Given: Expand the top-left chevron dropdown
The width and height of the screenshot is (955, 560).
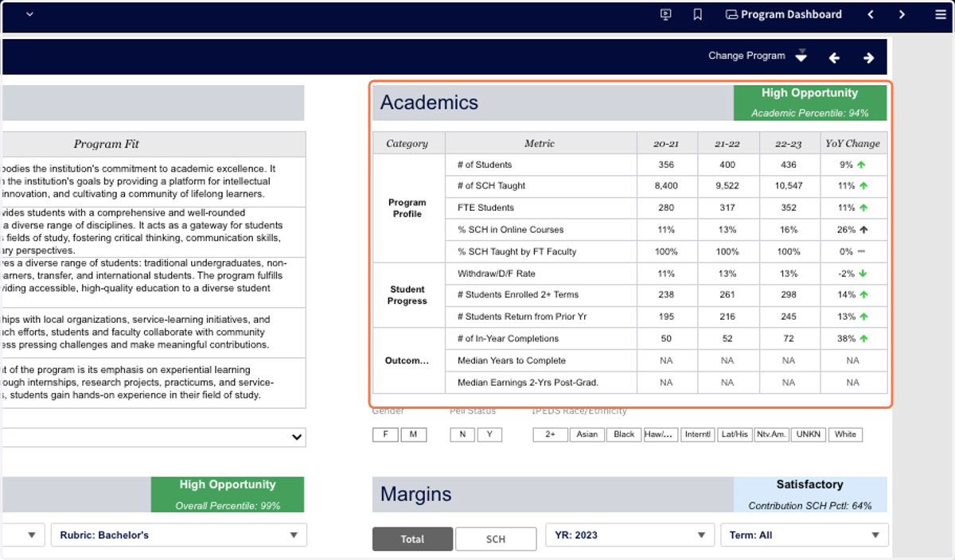Looking at the screenshot, I should click(30, 14).
